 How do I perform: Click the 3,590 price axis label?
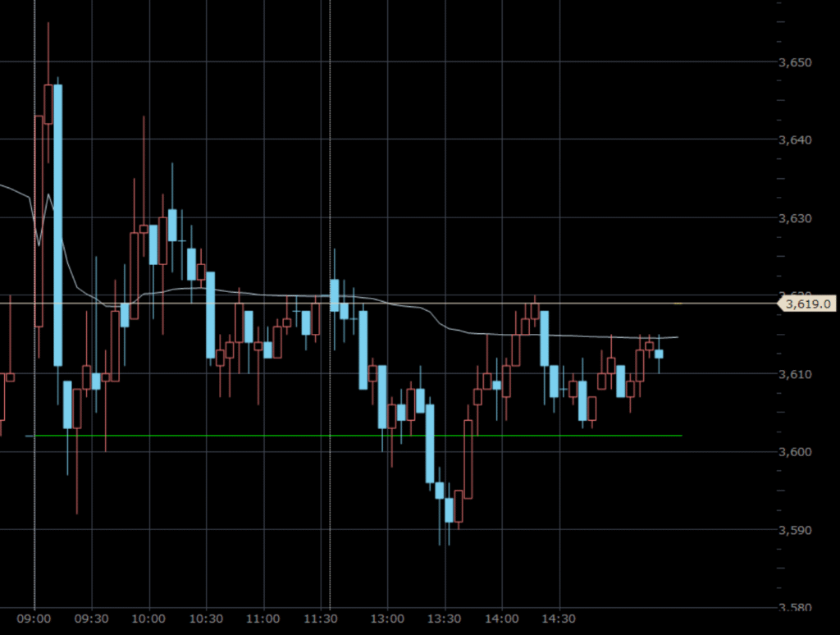click(x=796, y=530)
